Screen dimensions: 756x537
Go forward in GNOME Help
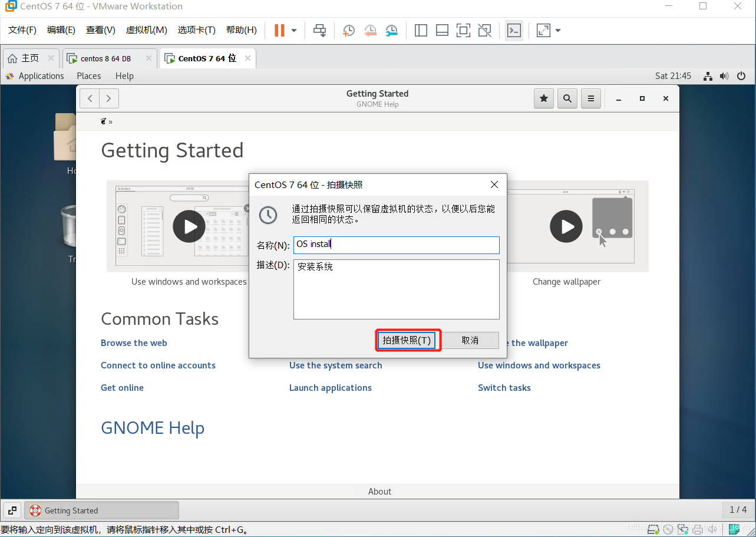(109, 98)
